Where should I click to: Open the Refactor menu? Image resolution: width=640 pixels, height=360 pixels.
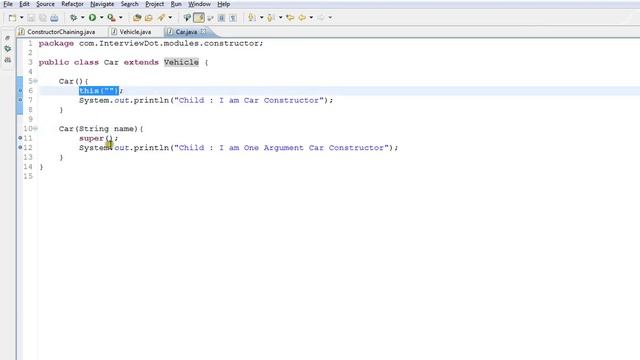[72, 4]
